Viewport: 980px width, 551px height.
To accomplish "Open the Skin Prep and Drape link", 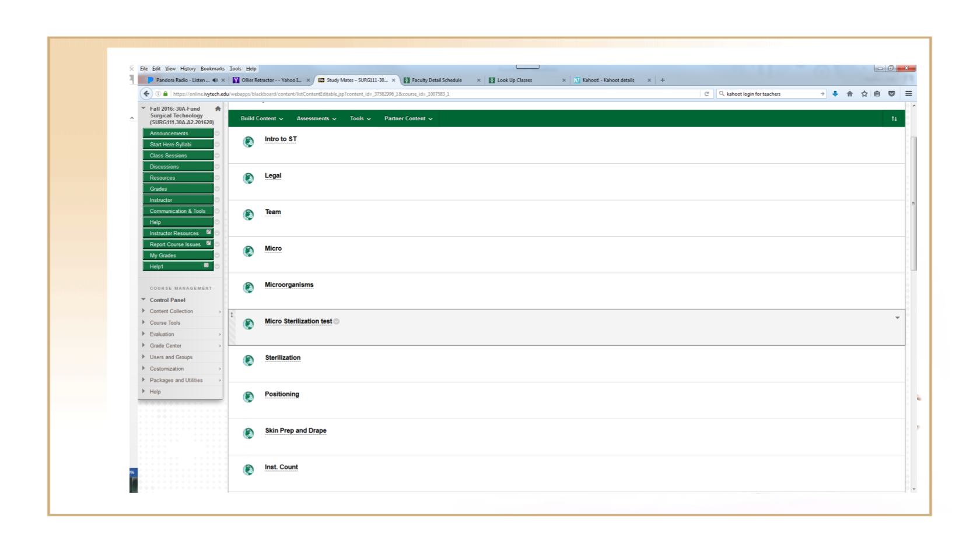I will [x=296, y=431].
